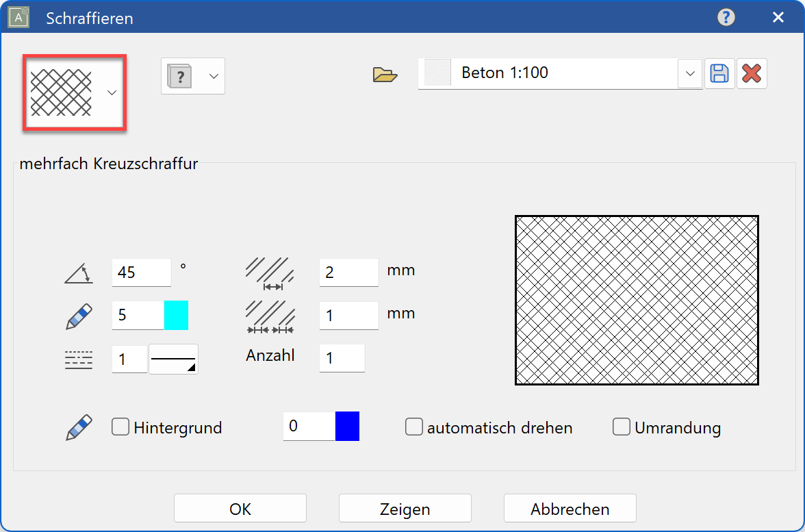
Task: Expand the question mark style dropdown
Action: coord(212,76)
